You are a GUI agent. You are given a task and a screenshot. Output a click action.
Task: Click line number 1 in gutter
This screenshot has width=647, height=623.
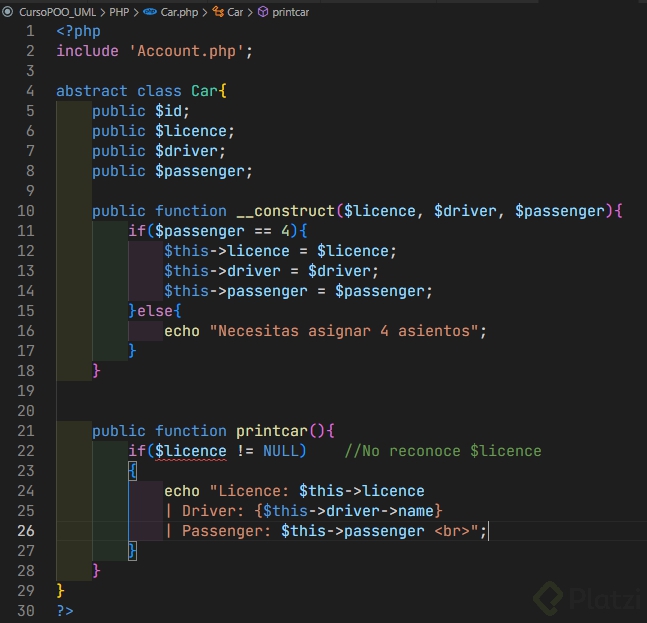(30, 31)
